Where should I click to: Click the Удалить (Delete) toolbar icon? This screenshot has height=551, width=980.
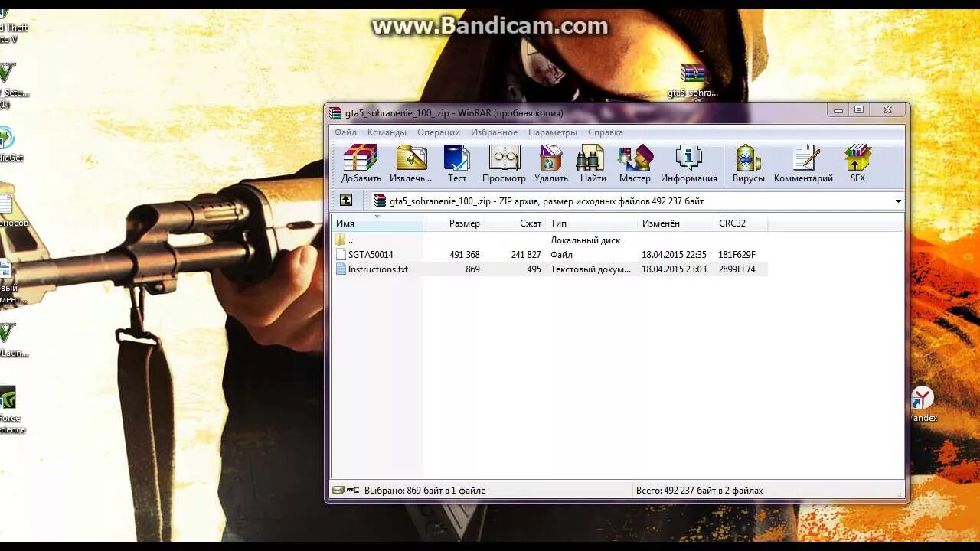551,163
